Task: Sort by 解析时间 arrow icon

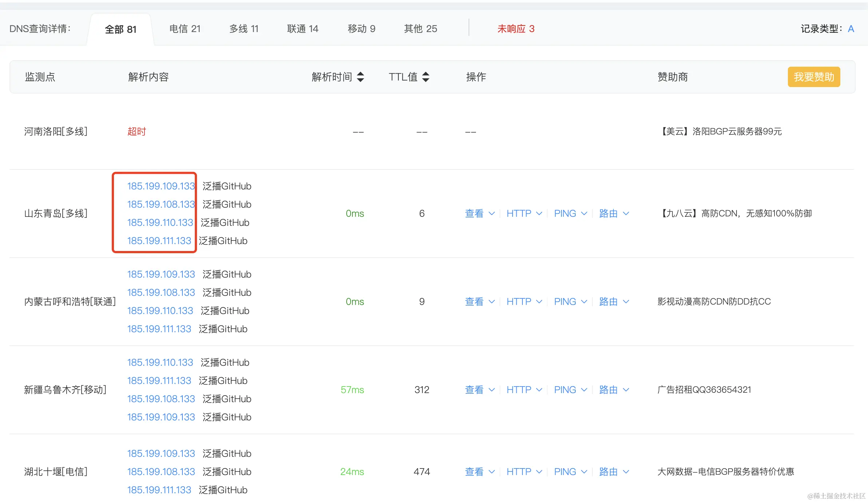Action: click(x=360, y=77)
